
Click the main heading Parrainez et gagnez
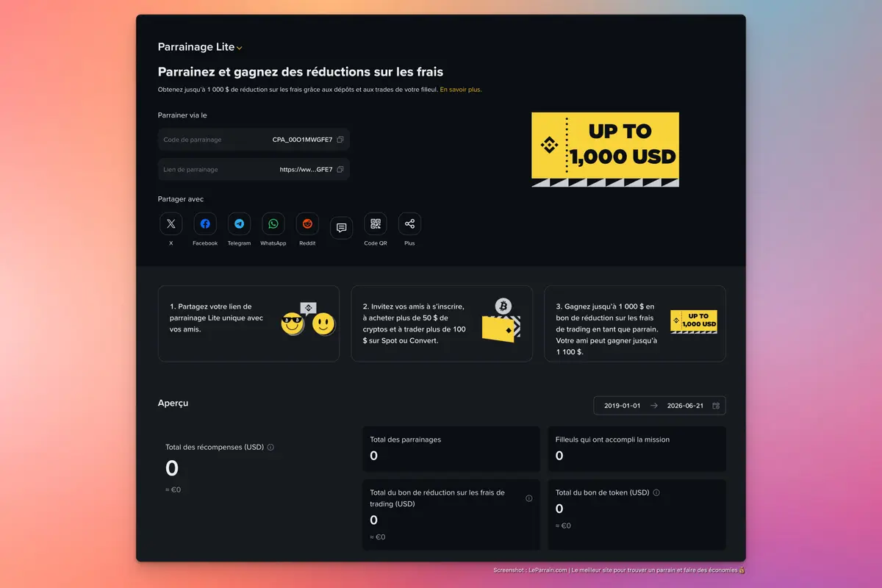point(301,72)
